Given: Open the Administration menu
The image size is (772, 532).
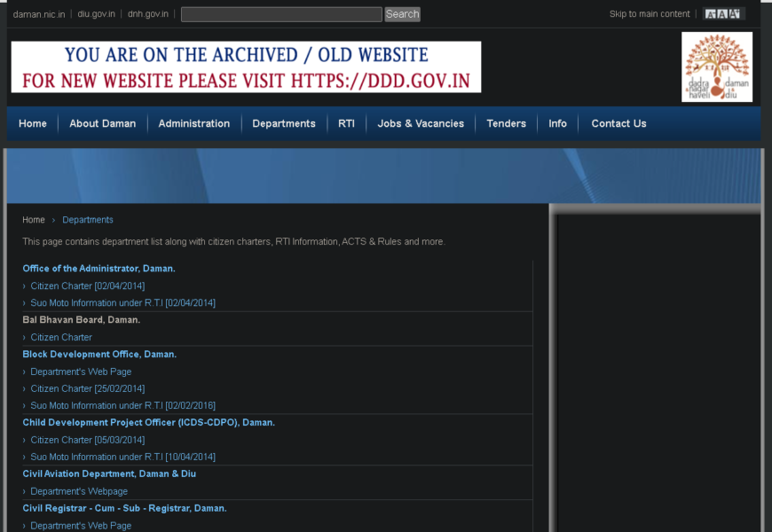Looking at the screenshot, I should (194, 123).
